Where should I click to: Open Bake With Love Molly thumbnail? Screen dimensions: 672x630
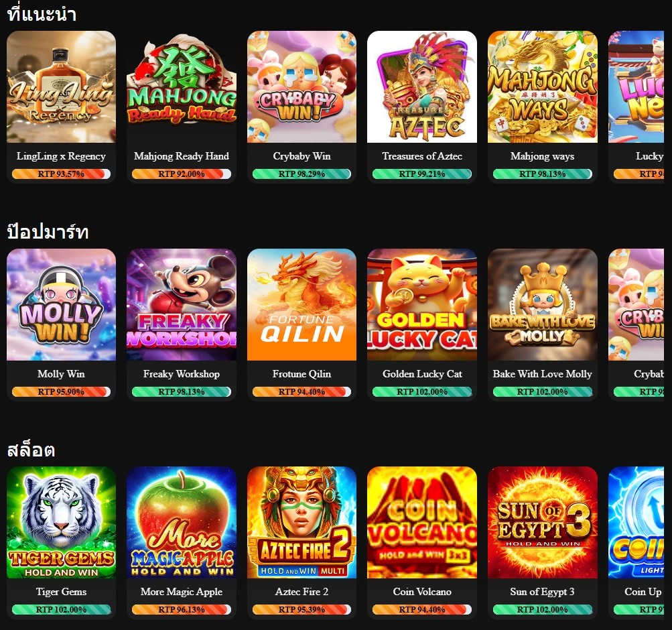coord(543,305)
